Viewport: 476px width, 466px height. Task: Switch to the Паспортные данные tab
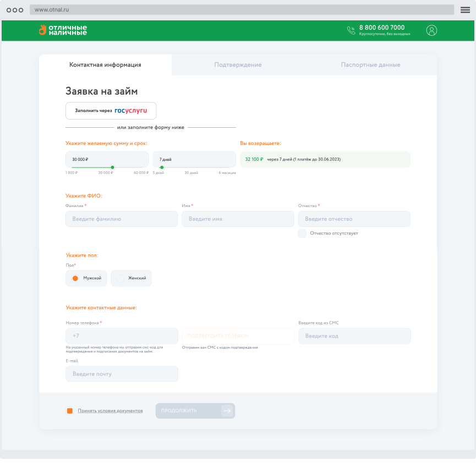[x=370, y=65]
